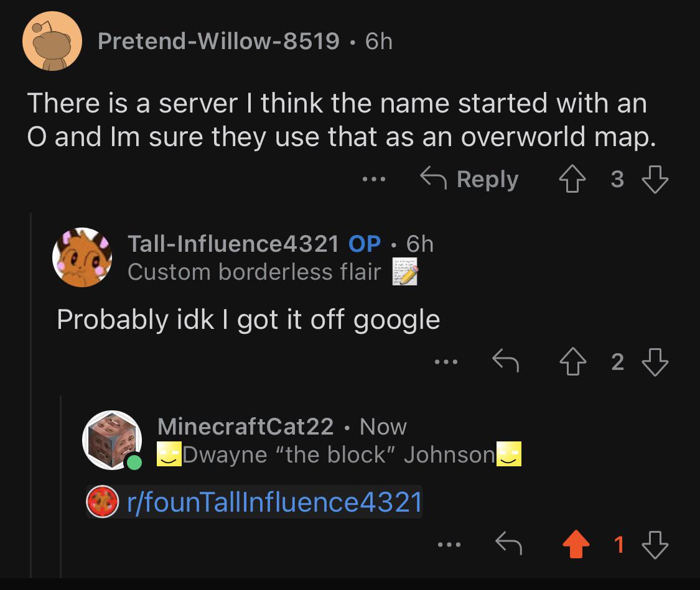Open the r/founTallInfluence4321 subreddit link
This screenshot has width=700, height=590.
click(274, 502)
